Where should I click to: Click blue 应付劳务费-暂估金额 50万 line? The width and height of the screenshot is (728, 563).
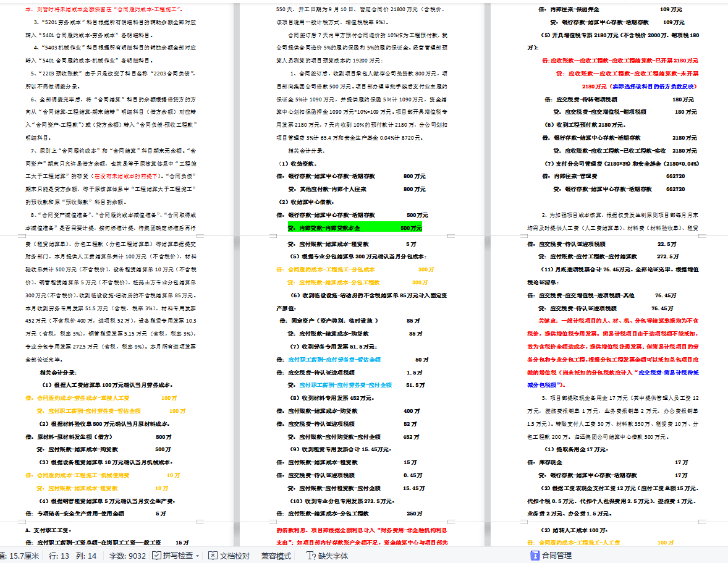[x=352, y=359]
